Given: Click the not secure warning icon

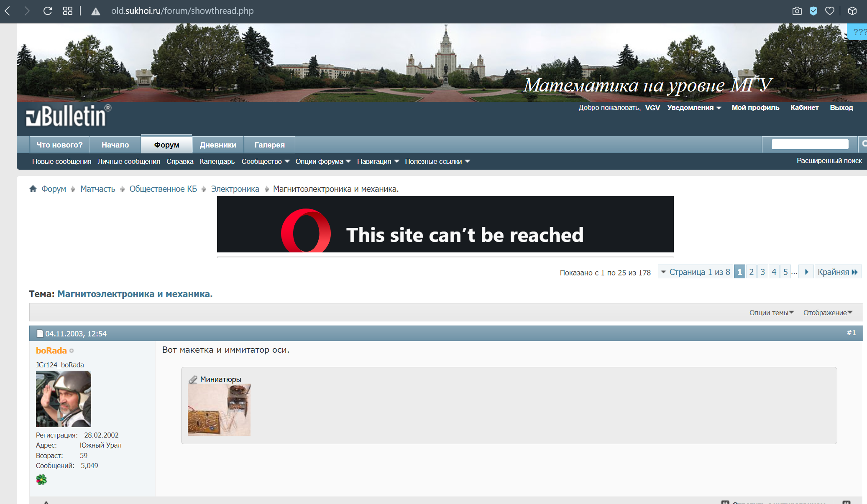Looking at the screenshot, I should [96, 11].
